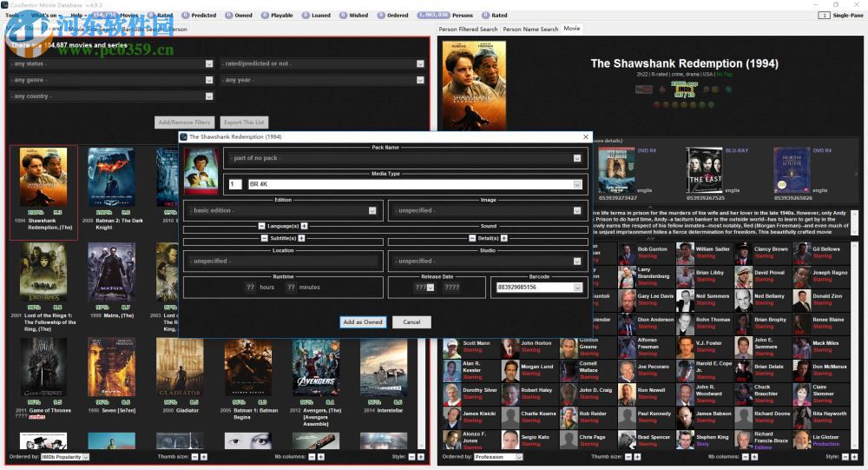Image resolution: width=868 pixels, height=470 pixels.
Task: Expand the Pack Name dropdown
Action: click(x=577, y=158)
